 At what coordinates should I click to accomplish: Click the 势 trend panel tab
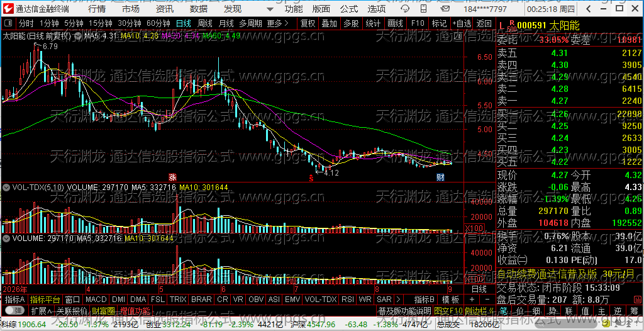pos(552,310)
